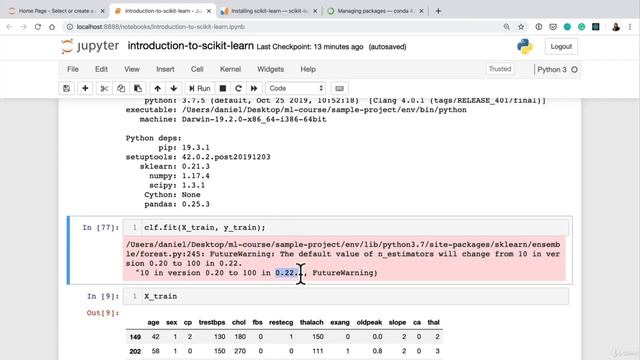640x360 pixels.
Task: Go to browser home page
Action: (x=52, y=27)
